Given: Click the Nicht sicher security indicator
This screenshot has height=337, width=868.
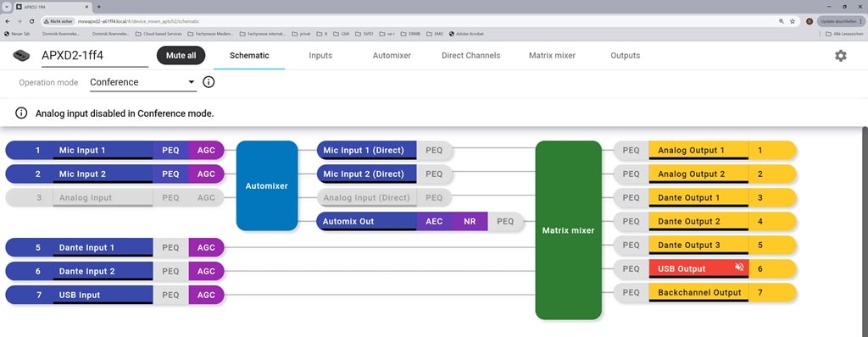Looking at the screenshot, I should [58, 21].
